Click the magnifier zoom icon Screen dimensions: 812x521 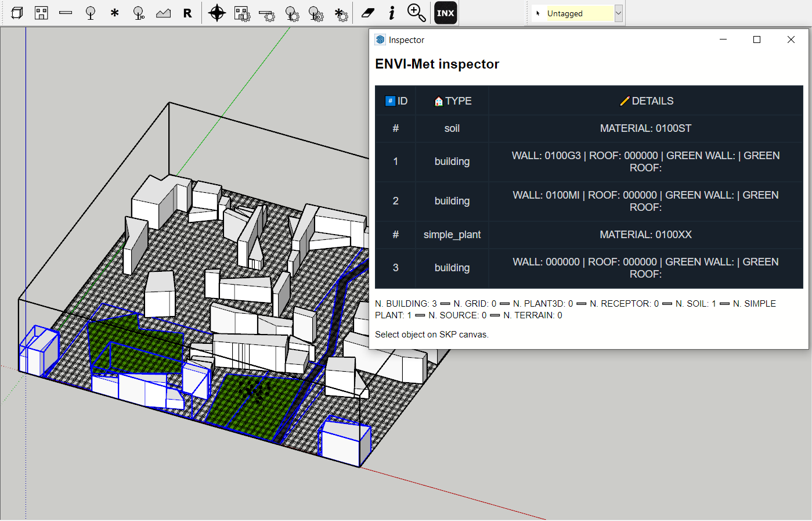[416, 13]
